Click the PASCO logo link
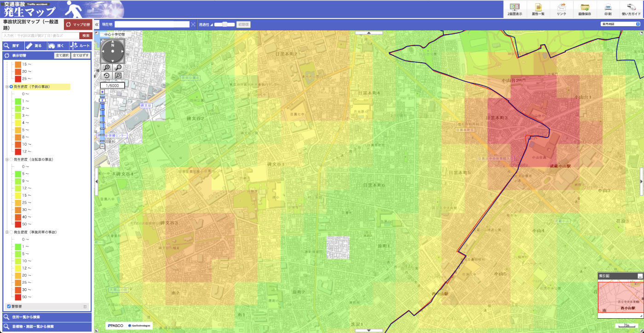 coord(115,326)
